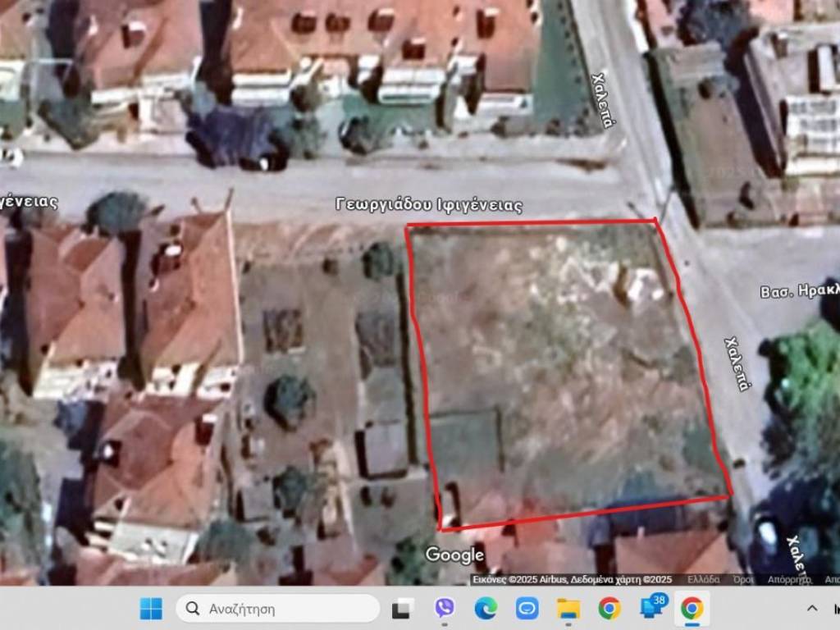
Task: Launch Viber from the taskbar
Action: (445, 609)
